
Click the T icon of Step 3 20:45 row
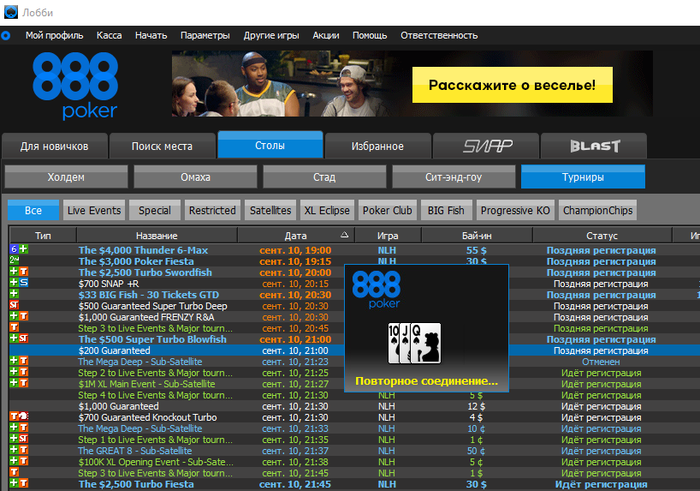point(14,327)
